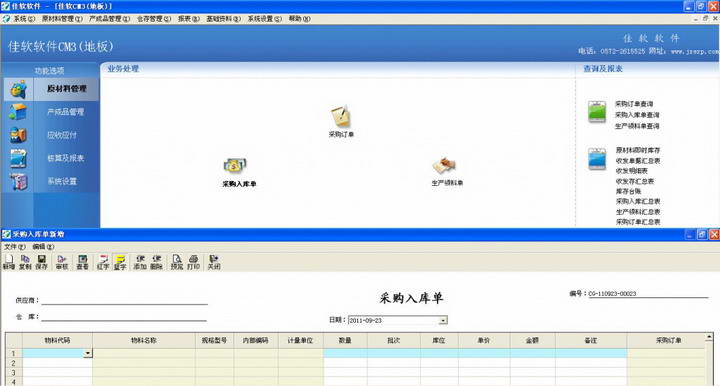Screen dimensions: 720x386
Task: Click the grid scrollbar up arrow
Action: (709, 337)
